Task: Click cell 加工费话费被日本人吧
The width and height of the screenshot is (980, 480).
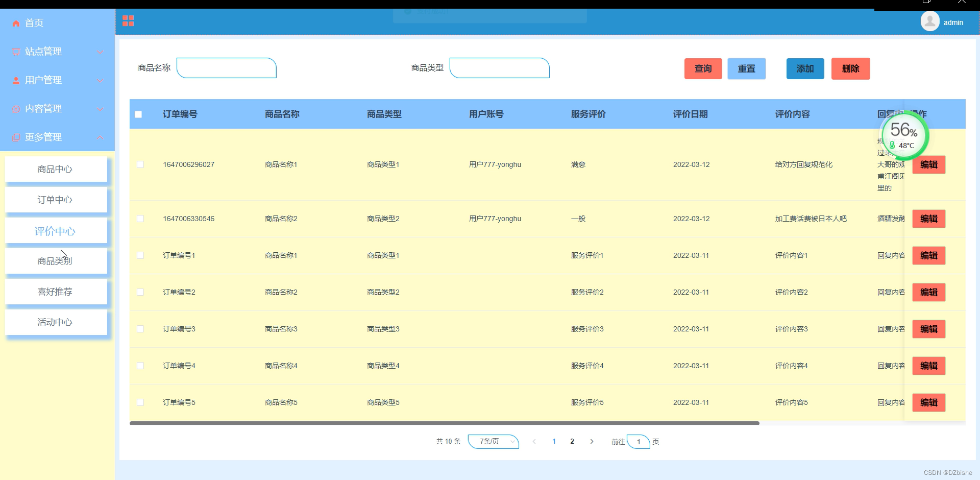Action: 811,219
